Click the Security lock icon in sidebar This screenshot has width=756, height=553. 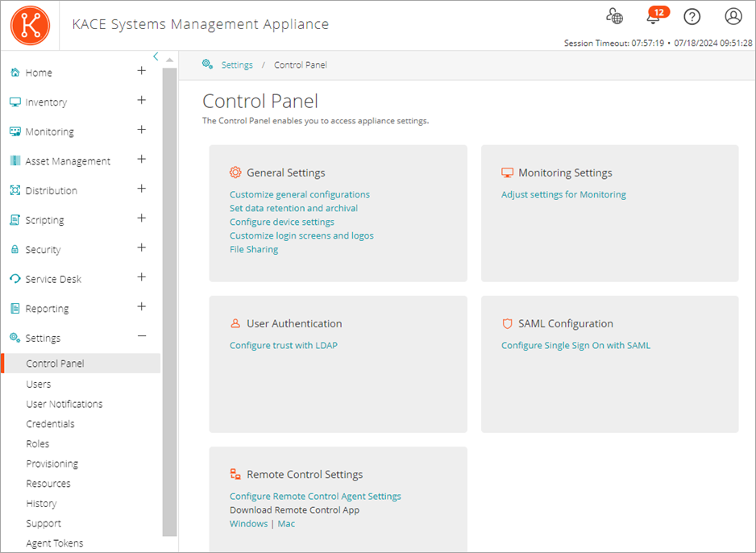pos(15,250)
